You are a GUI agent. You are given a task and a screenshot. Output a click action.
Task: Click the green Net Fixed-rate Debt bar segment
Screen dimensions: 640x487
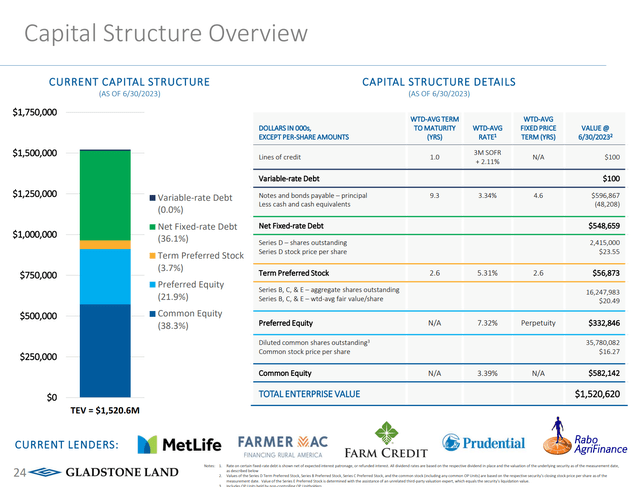pyautogui.click(x=105, y=196)
